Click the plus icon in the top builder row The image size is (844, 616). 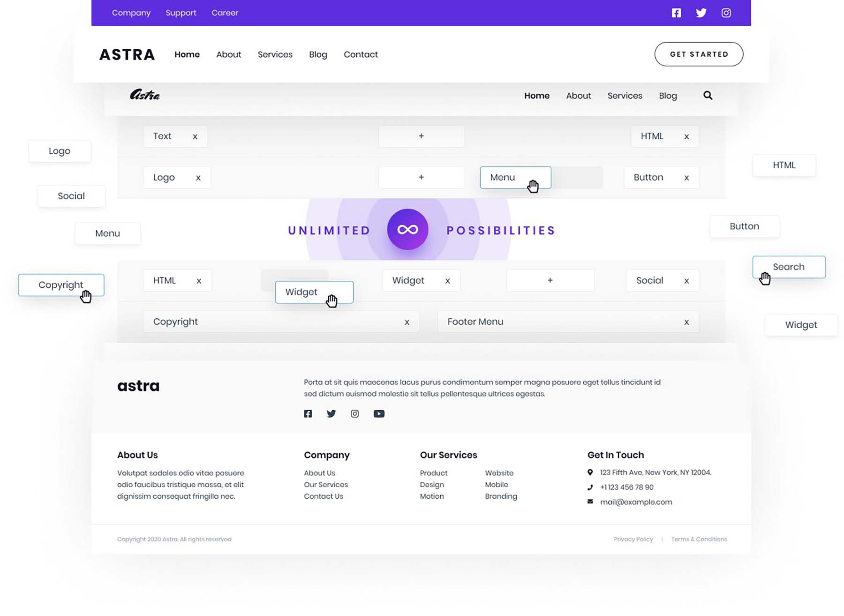pos(421,136)
